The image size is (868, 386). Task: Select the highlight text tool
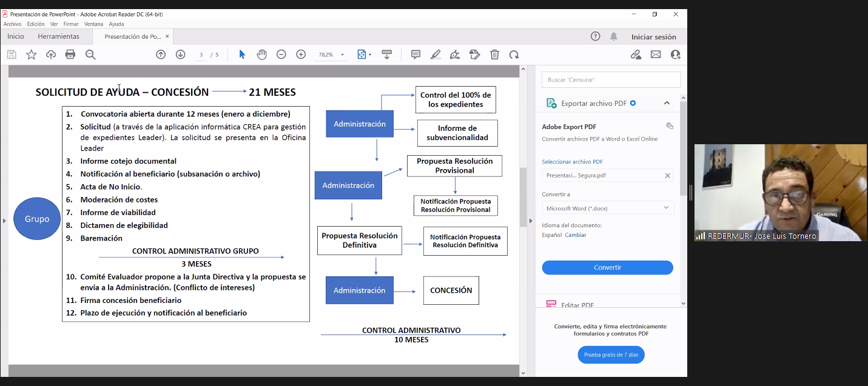pos(436,55)
